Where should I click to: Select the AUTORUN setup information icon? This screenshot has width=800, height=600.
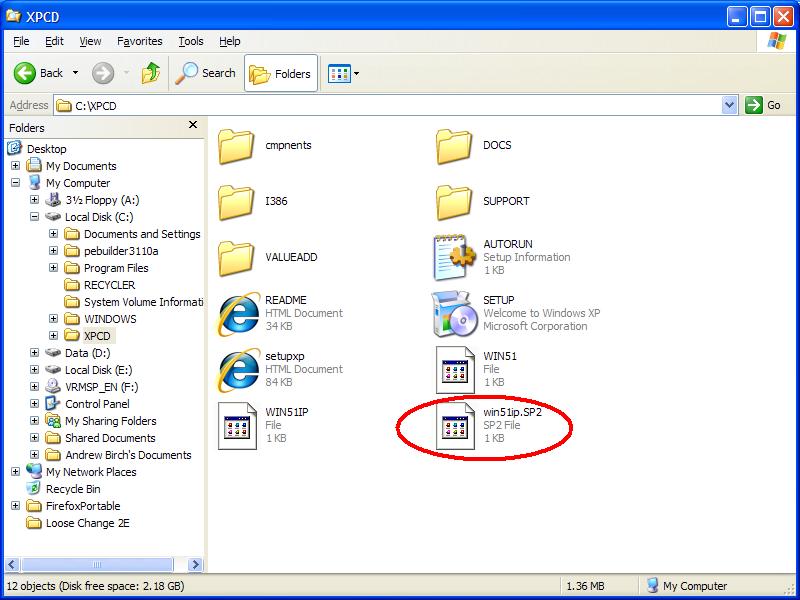[454, 258]
